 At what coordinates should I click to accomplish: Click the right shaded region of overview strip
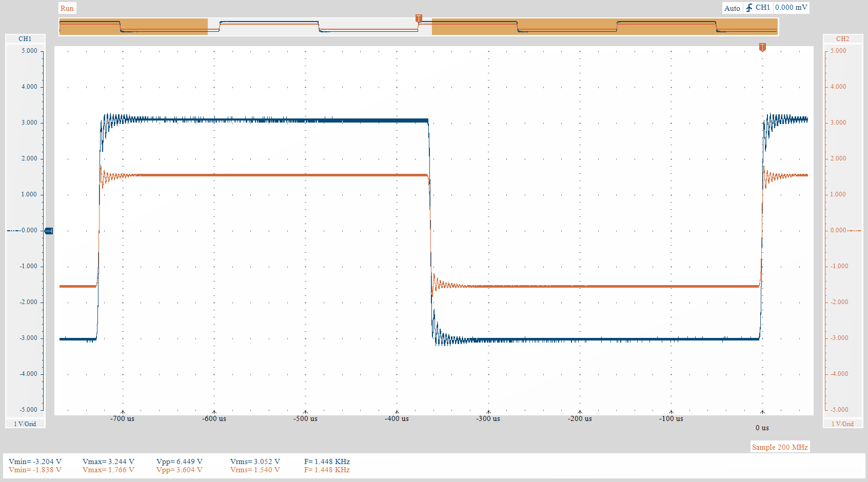click(605, 27)
